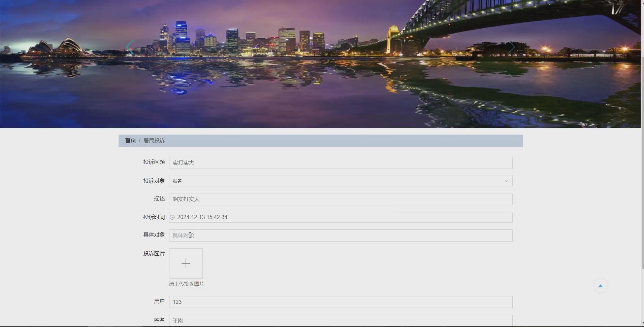Click the 描述 field containing 啊实打实大
The width and height of the screenshot is (644, 327).
(340, 199)
